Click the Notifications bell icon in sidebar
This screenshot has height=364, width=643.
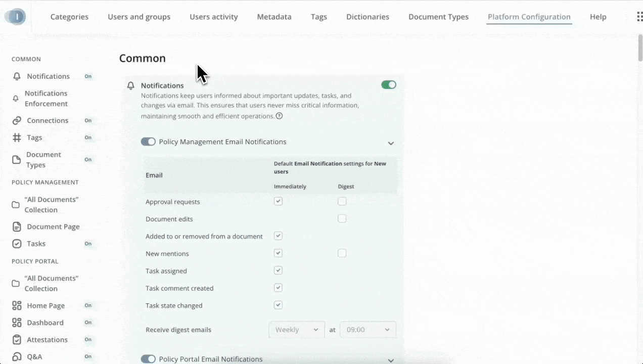(17, 76)
